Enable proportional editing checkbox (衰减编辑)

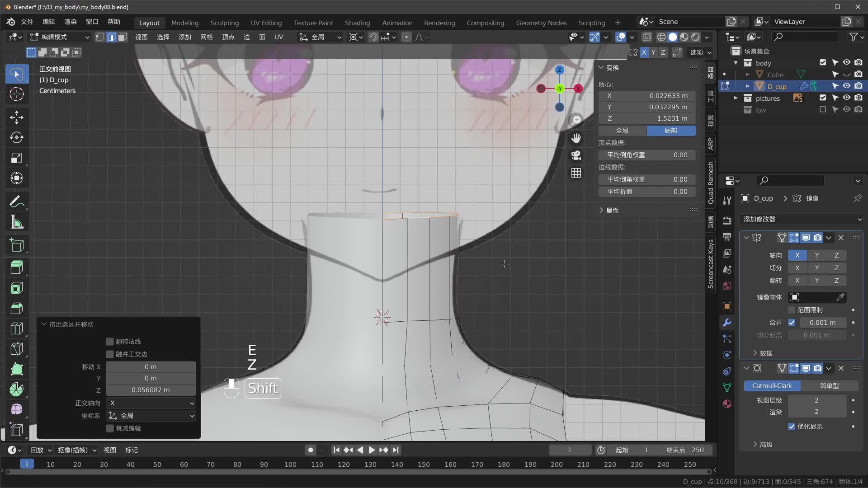tap(110, 428)
